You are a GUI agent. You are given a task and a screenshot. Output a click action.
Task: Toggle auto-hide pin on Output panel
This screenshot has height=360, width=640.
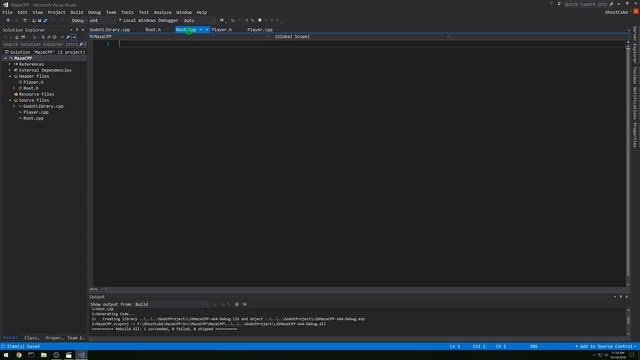point(621,297)
